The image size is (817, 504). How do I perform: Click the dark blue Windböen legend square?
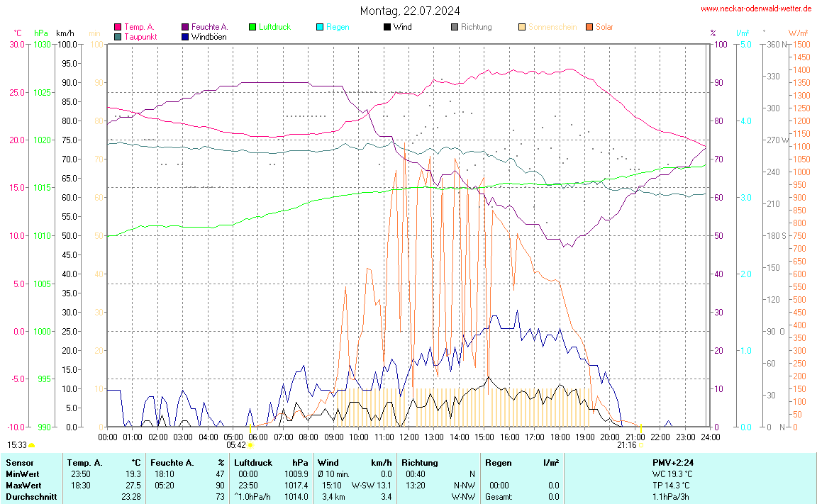point(185,37)
